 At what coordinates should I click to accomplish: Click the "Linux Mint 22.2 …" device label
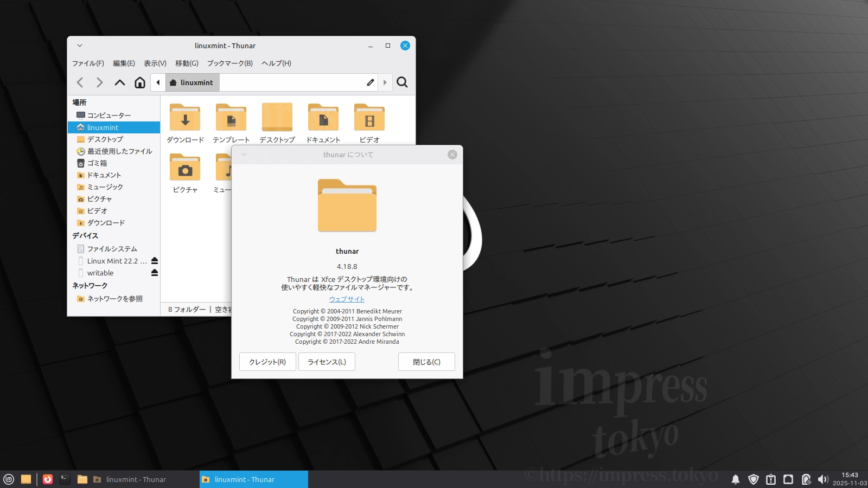[x=117, y=261]
